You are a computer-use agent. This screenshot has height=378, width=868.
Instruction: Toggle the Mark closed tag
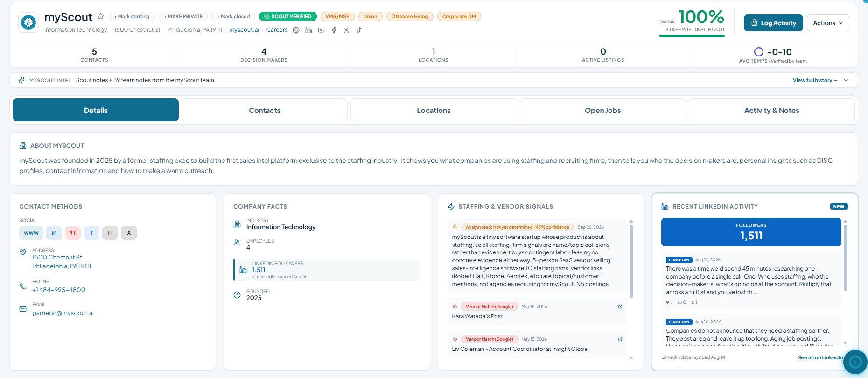[x=233, y=16]
